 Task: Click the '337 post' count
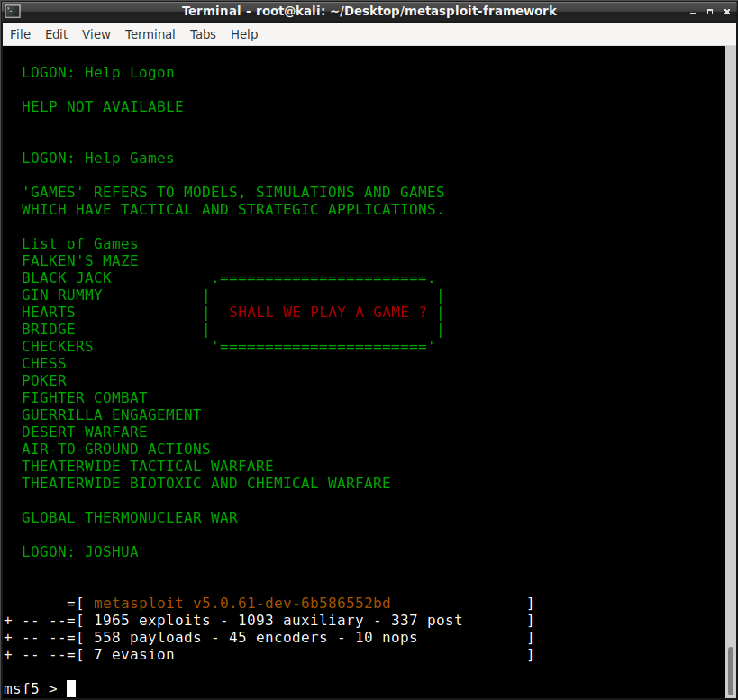pyautogui.click(x=426, y=620)
